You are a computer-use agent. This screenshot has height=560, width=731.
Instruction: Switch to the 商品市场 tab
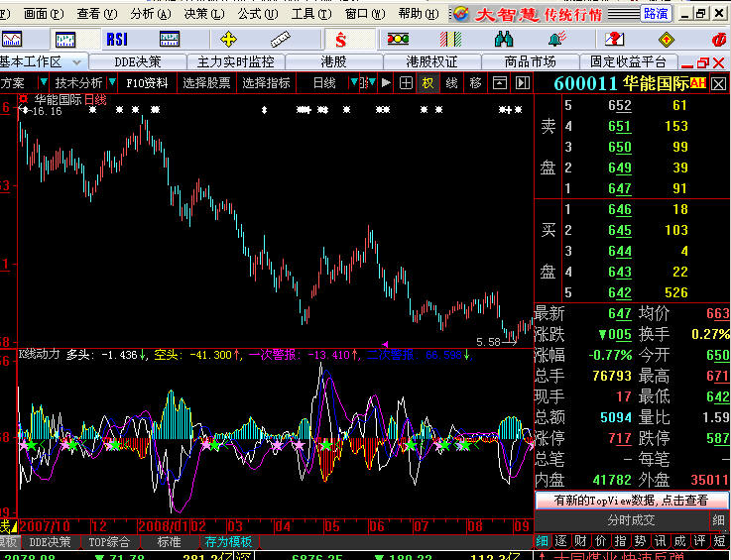click(x=530, y=62)
